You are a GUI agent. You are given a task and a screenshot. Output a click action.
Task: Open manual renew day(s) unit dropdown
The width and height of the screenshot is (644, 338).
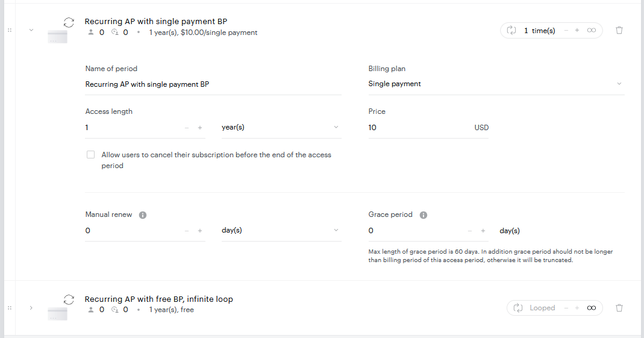coord(281,230)
